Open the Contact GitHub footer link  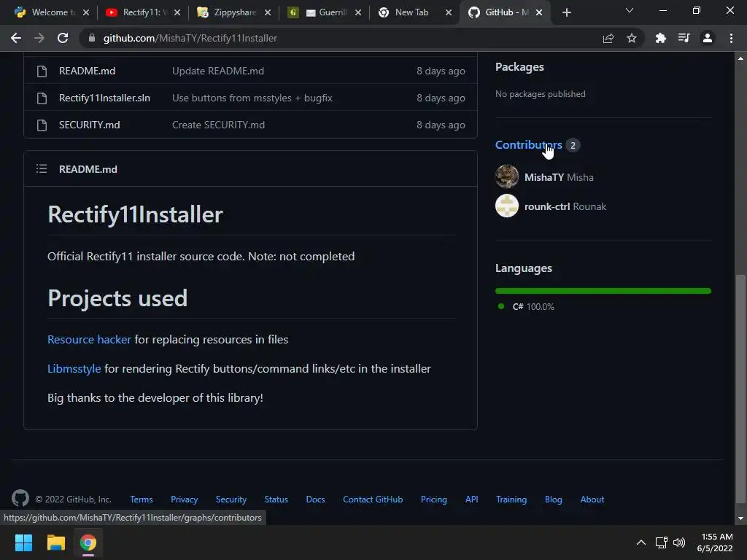click(x=373, y=499)
